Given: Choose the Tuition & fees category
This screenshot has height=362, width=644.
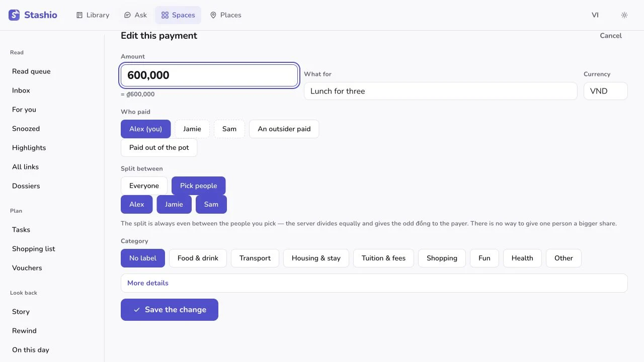Looking at the screenshot, I should click(x=383, y=258).
